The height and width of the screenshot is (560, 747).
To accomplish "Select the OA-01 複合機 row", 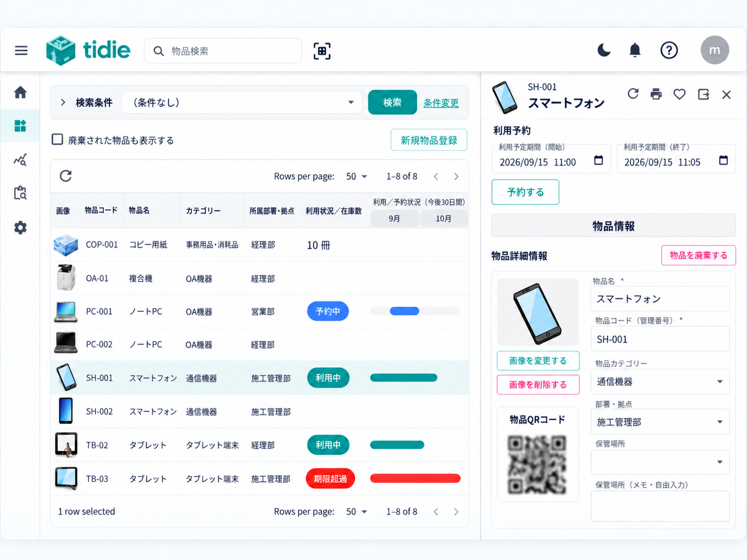I will point(259,278).
